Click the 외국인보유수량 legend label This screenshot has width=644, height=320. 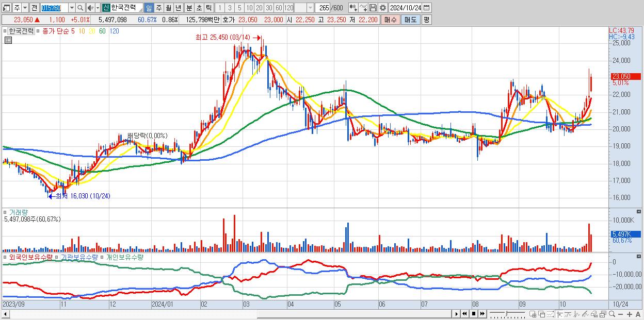(30, 257)
